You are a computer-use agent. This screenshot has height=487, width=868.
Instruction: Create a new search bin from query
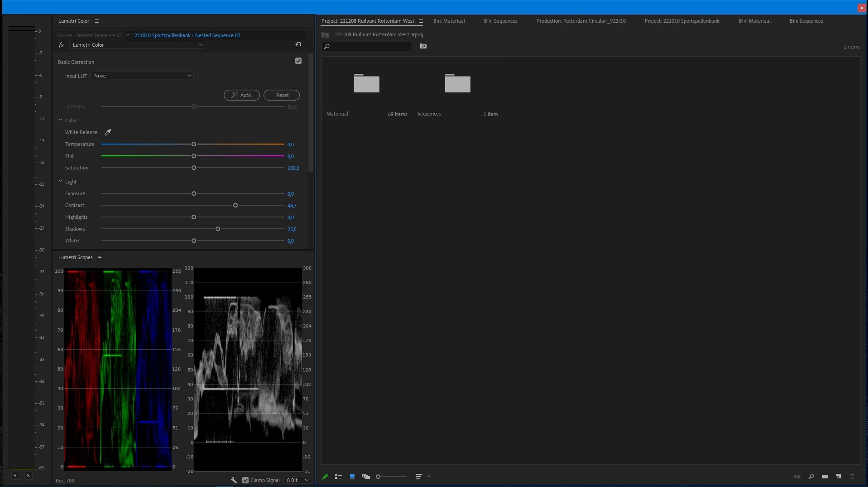[x=423, y=46]
